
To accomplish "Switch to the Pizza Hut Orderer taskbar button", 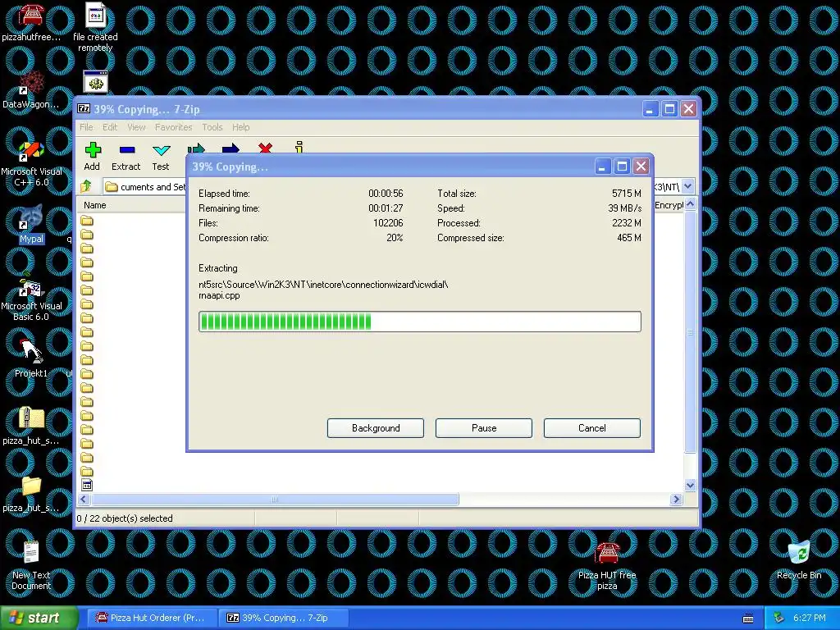I will [152, 618].
